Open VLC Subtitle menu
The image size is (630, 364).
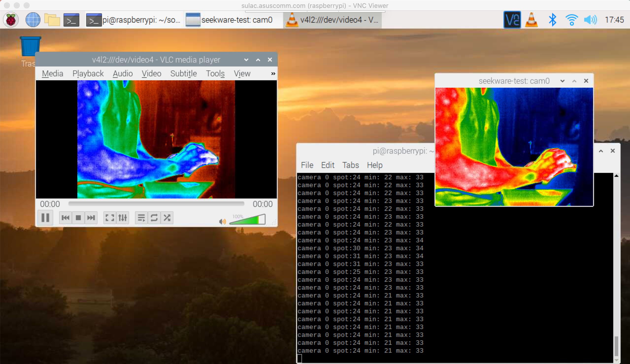[x=183, y=73]
